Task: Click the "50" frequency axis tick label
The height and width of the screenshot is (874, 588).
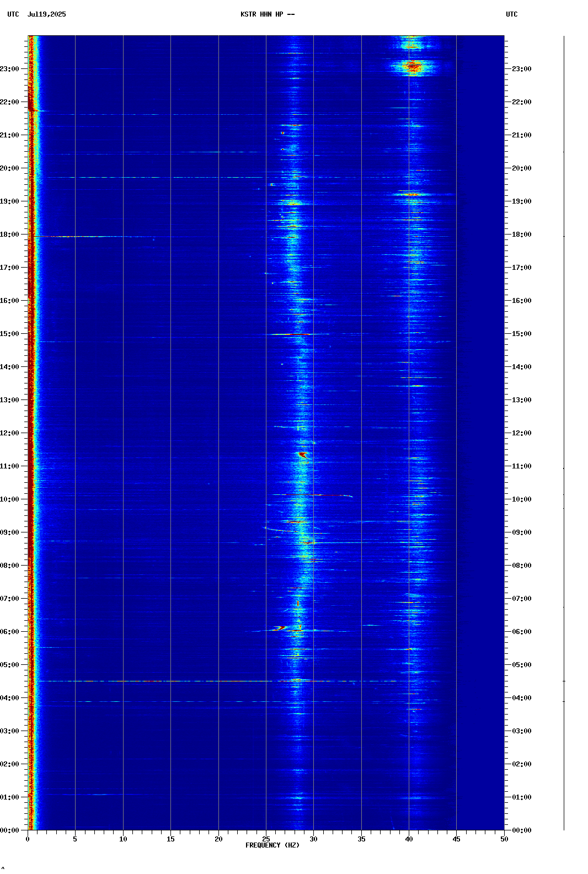Action: coord(504,839)
